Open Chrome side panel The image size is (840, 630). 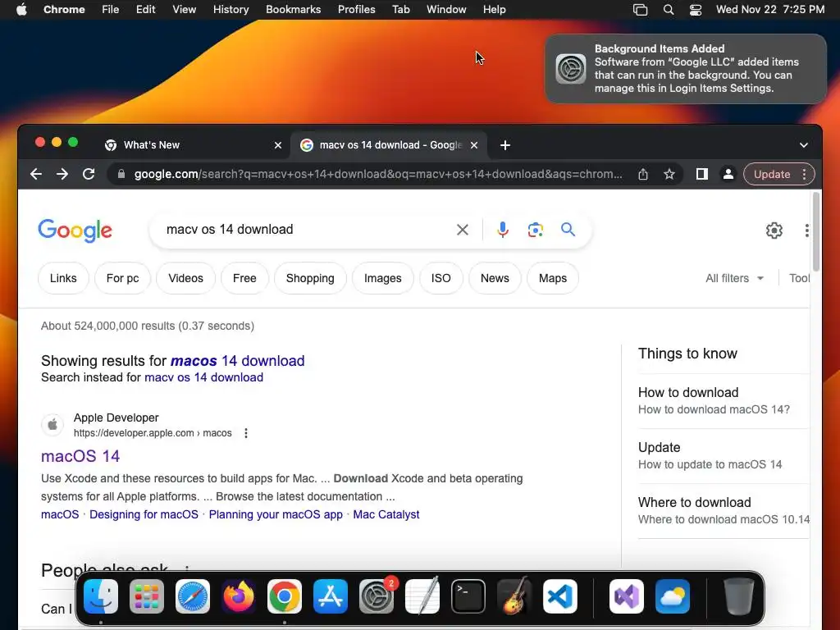pos(702,174)
